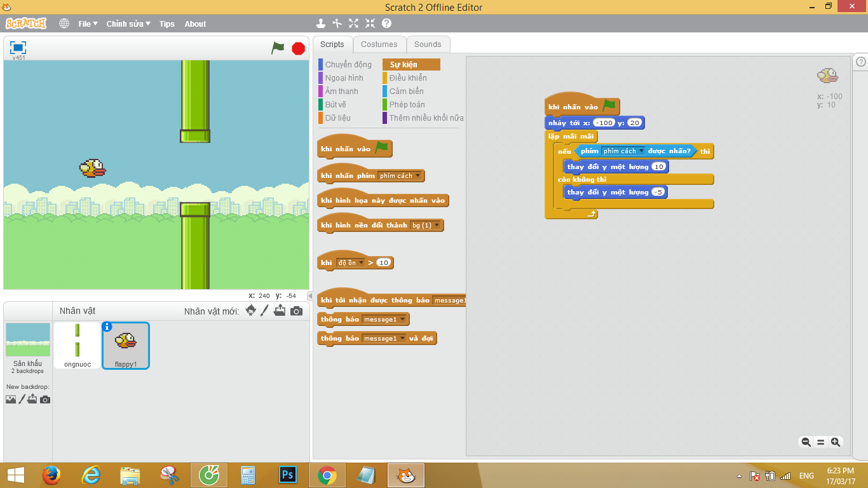Enter presentation mode on the stage

point(18,48)
